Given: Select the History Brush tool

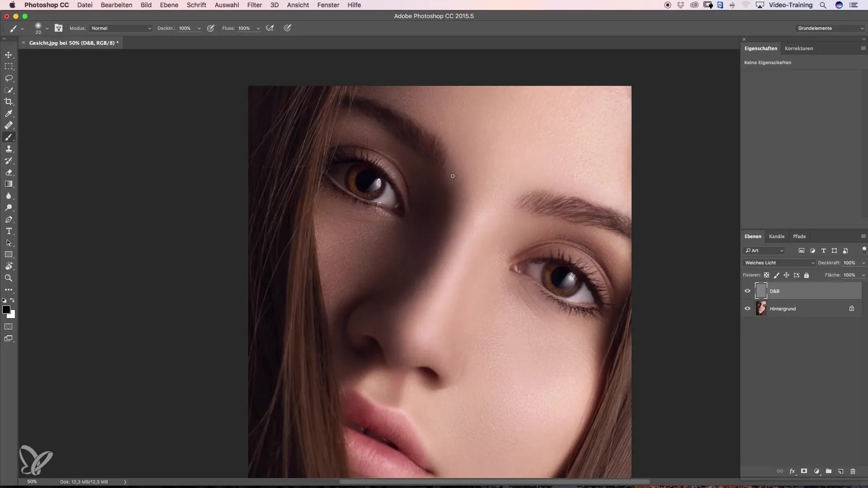Looking at the screenshot, I should click(x=9, y=160).
